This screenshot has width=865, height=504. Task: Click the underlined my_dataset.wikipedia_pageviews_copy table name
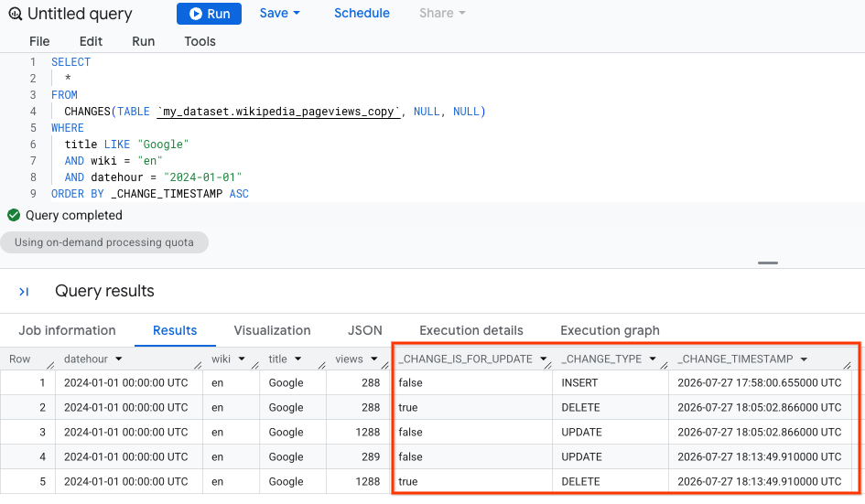[x=278, y=112]
